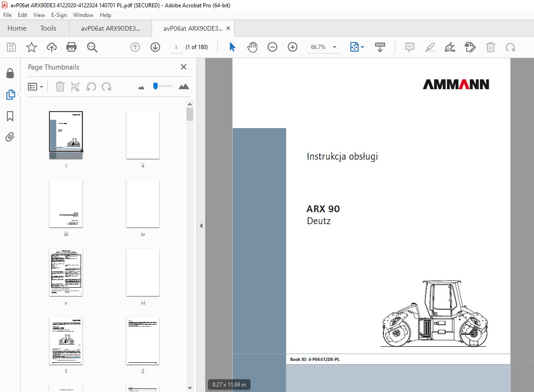Image resolution: width=534 pixels, height=392 pixels.
Task: Click the page number input field
Action: click(176, 47)
